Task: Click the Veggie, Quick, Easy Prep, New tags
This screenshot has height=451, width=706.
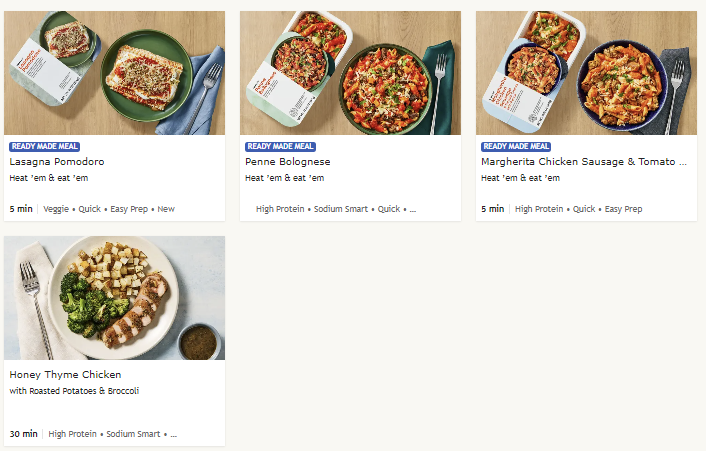Action: (x=109, y=209)
